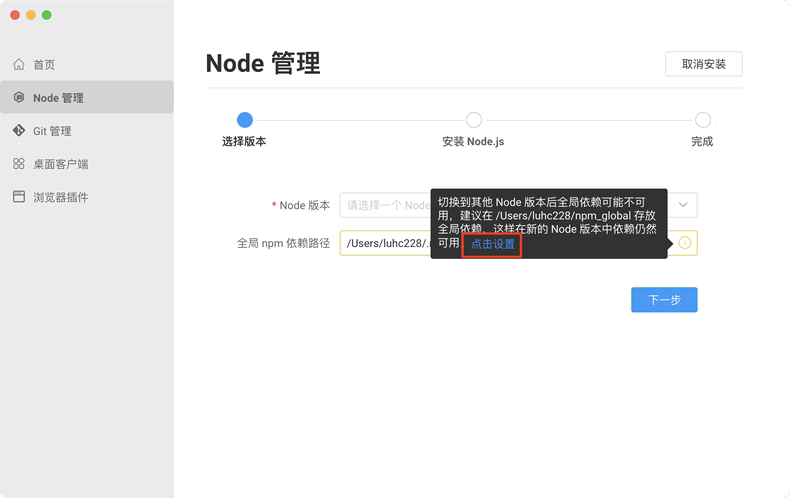790x498 pixels.
Task: Open the Node version select box
Action: coord(518,205)
